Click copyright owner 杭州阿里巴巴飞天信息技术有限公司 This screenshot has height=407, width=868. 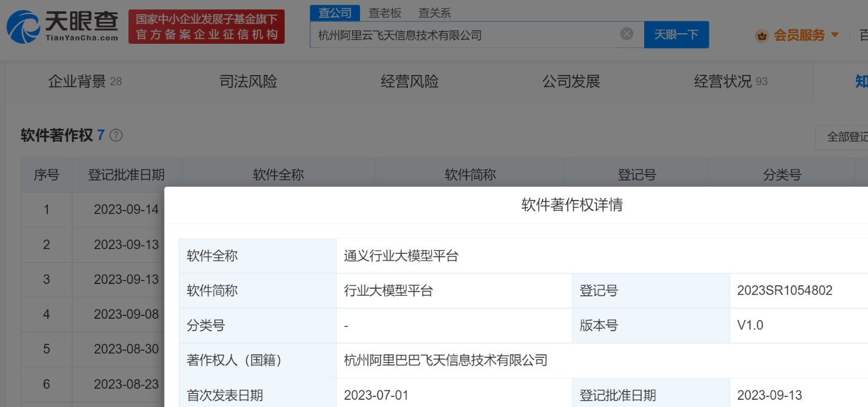coord(446,360)
